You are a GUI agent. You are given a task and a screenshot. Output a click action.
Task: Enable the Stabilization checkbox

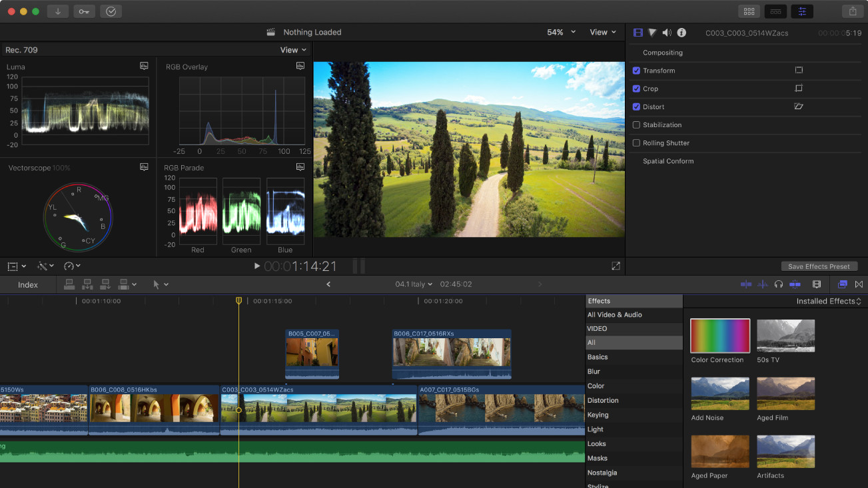tap(636, 125)
